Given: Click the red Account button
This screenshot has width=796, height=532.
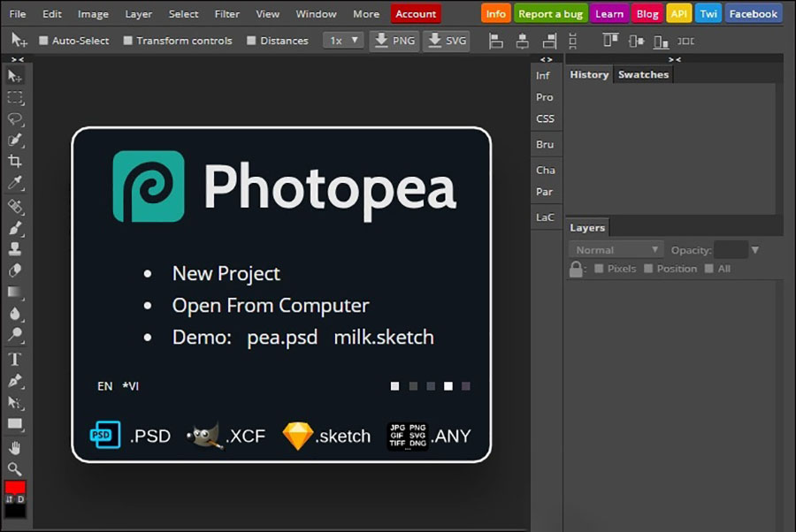Looking at the screenshot, I should [x=416, y=14].
